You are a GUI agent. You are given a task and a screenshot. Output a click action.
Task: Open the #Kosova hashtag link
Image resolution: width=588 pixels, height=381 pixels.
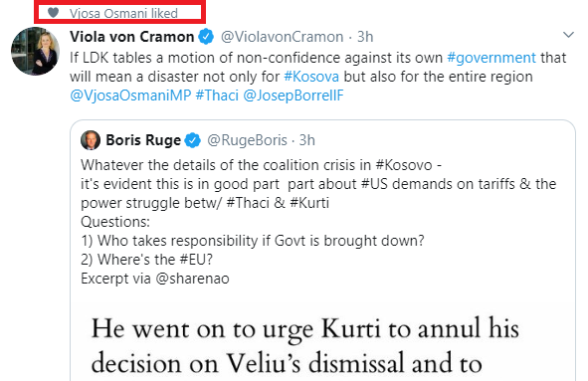[x=311, y=77]
